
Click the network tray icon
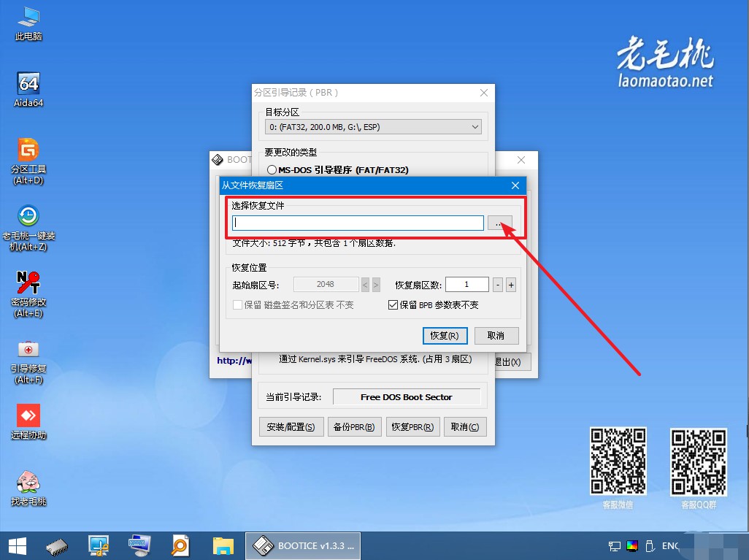[x=614, y=545]
